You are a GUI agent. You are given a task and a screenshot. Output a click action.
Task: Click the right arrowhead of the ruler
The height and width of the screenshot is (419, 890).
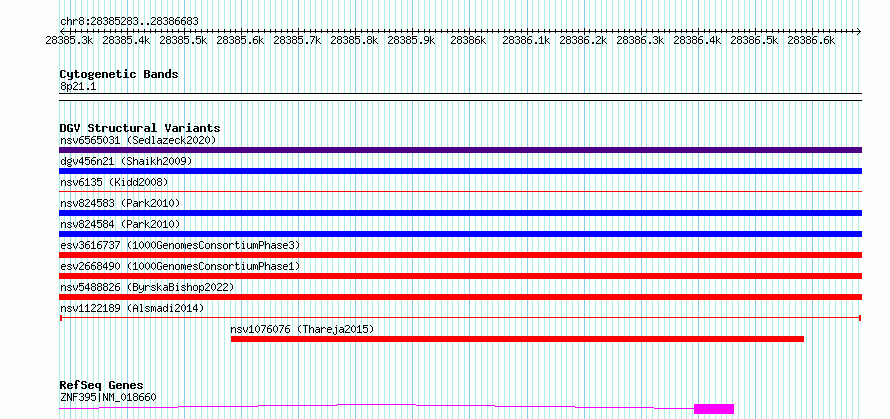pos(859,31)
